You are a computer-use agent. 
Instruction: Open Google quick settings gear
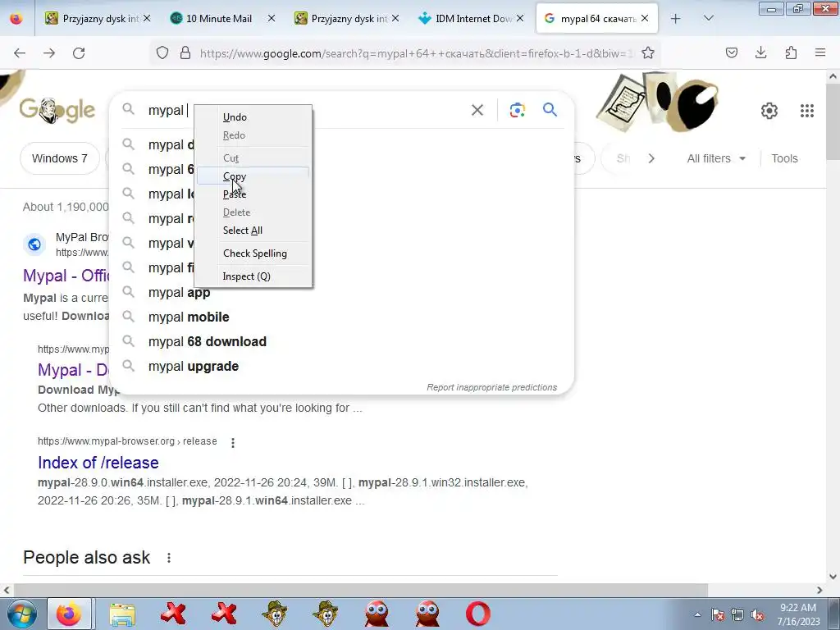[769, 111]
